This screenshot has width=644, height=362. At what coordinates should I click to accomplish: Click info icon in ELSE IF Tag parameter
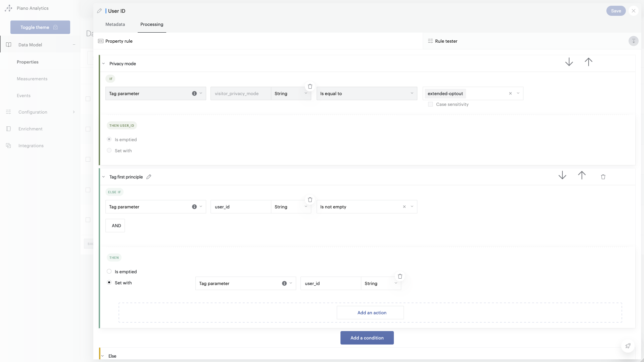coord(194,207)
